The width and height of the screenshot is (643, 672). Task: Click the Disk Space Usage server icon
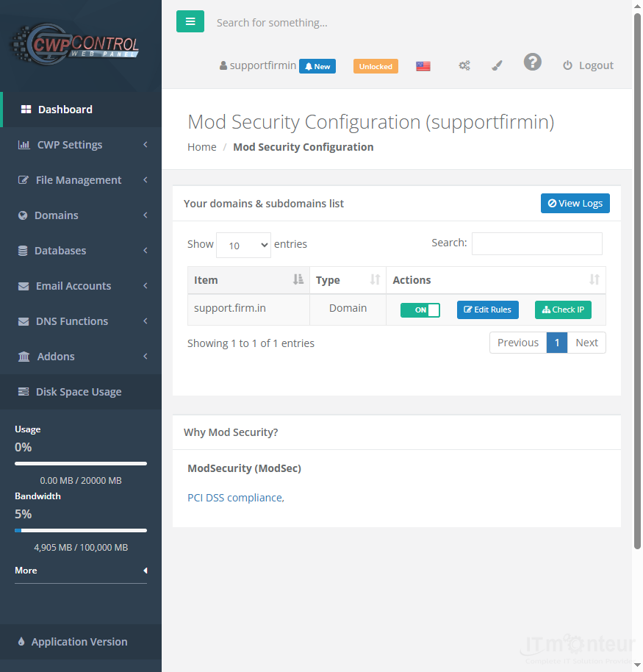pos(24,392)
